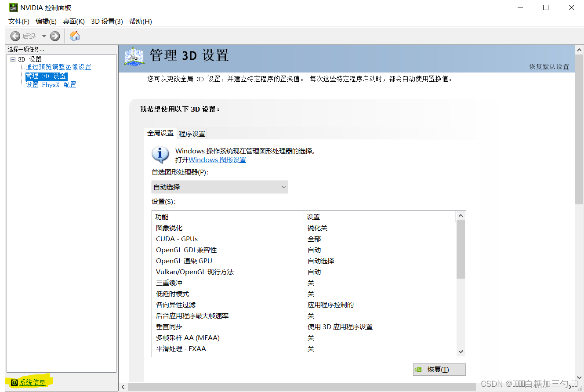584x392 pixels.
Task: Select 设置 PhysX 配置 in task tree
Action: point(51,85)
